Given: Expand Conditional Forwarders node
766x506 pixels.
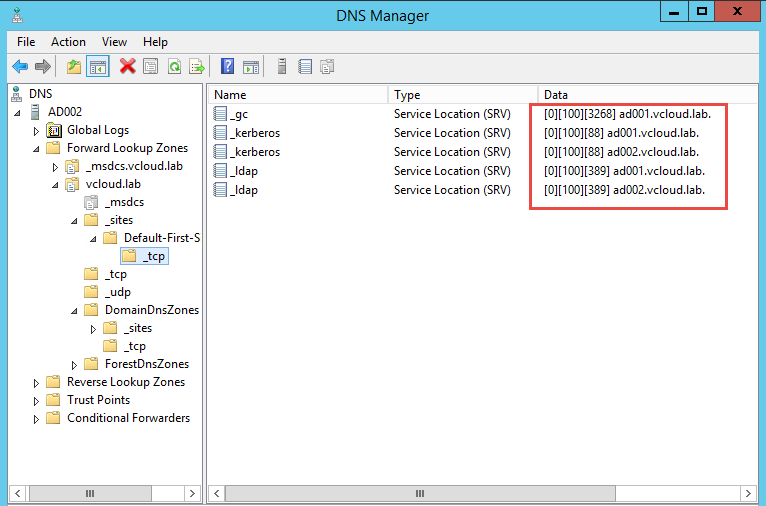Looking at the screenshot, I should point(36,419).
